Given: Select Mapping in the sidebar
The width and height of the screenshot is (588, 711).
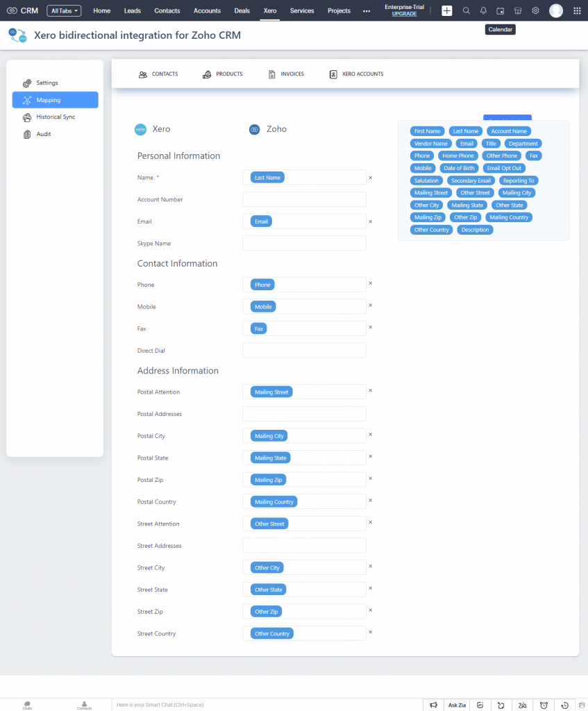Looking at the screenshot, I should click(x=56, y=100).
